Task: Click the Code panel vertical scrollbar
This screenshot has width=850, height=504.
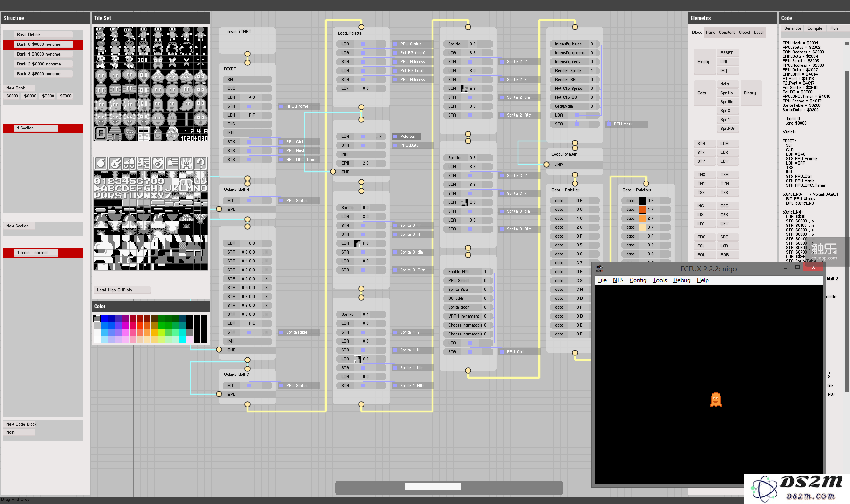Action: point(846,231)
